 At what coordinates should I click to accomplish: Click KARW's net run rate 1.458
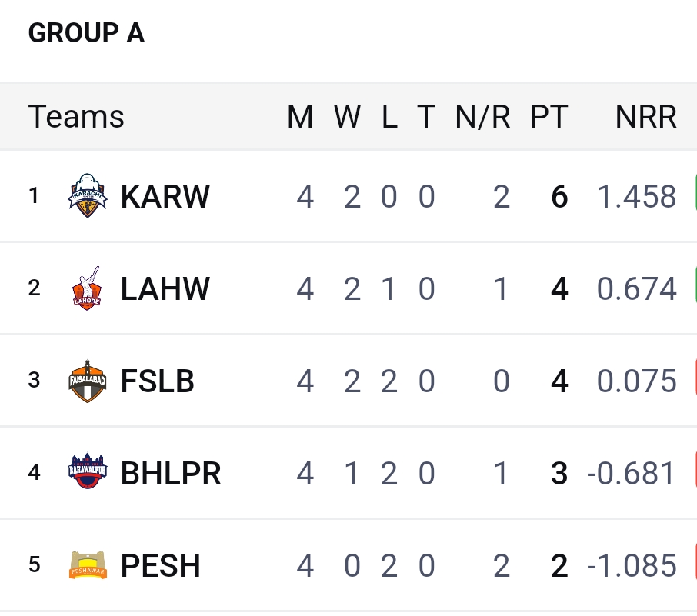point(636,197)
